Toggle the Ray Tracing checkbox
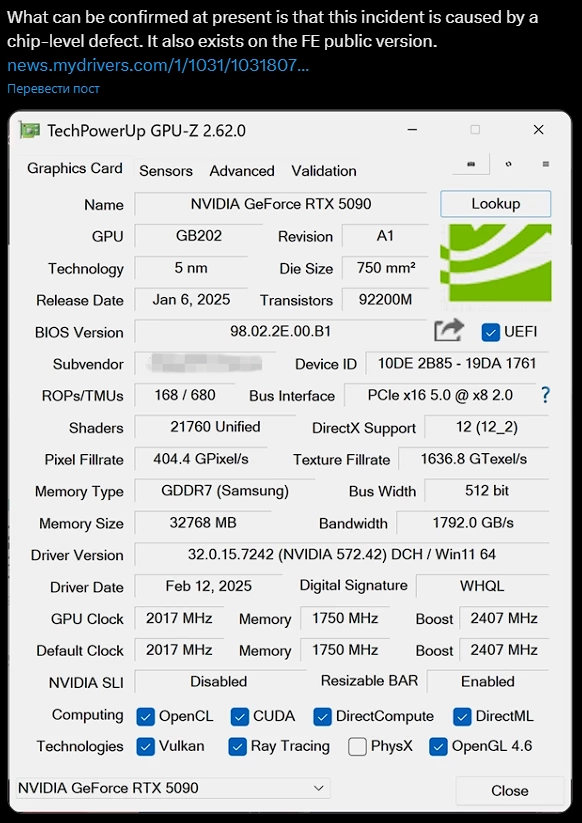This screenshot has width=582, height=823. pyautogui.click(x=238, y=746)
